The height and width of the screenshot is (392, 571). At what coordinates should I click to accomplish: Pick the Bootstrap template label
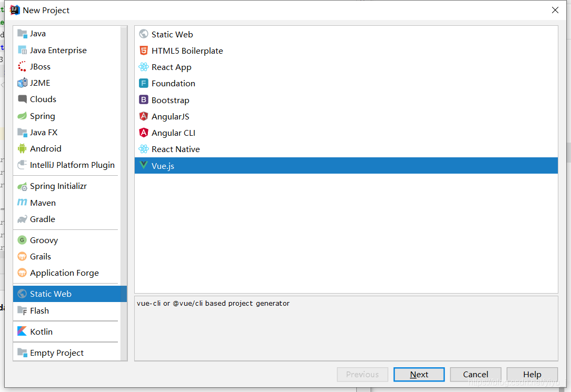(171, 100)
